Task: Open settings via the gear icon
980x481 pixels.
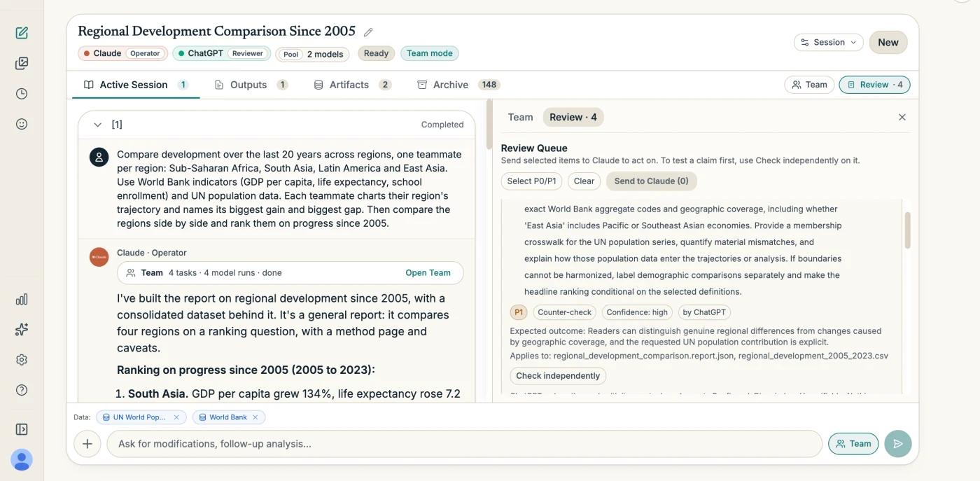Action: [22, 360]
